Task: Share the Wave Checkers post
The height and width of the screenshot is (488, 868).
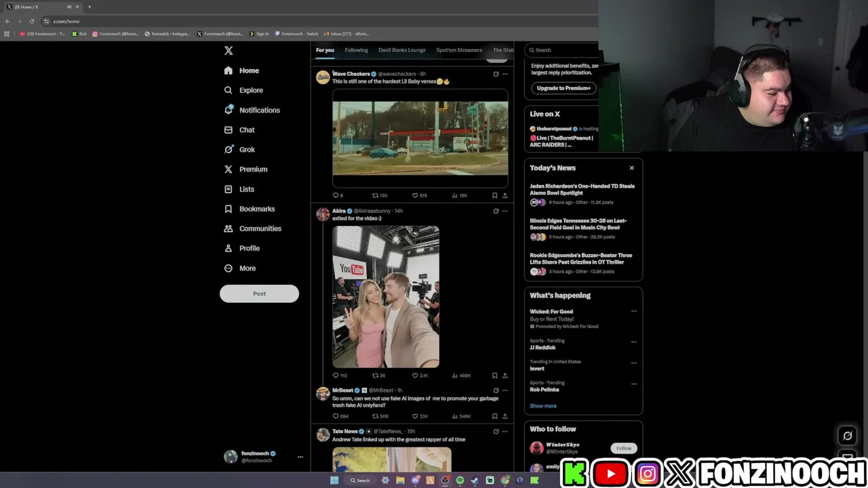Action: pos(505,195)
